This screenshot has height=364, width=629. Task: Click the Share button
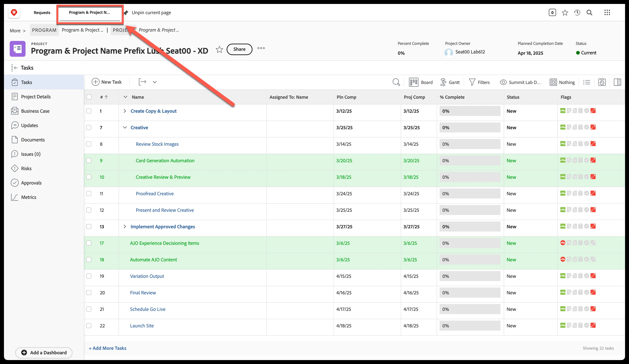point(239,49)
